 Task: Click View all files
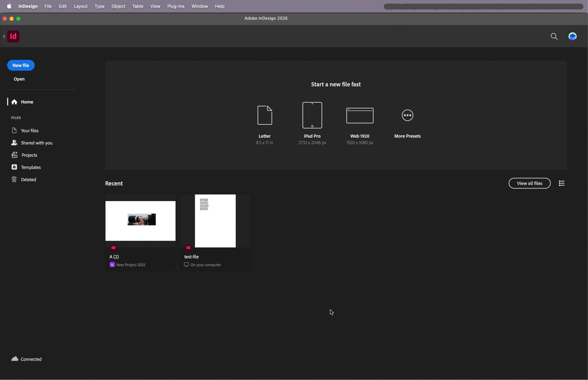pyautogui.click(x=530, y=183)
